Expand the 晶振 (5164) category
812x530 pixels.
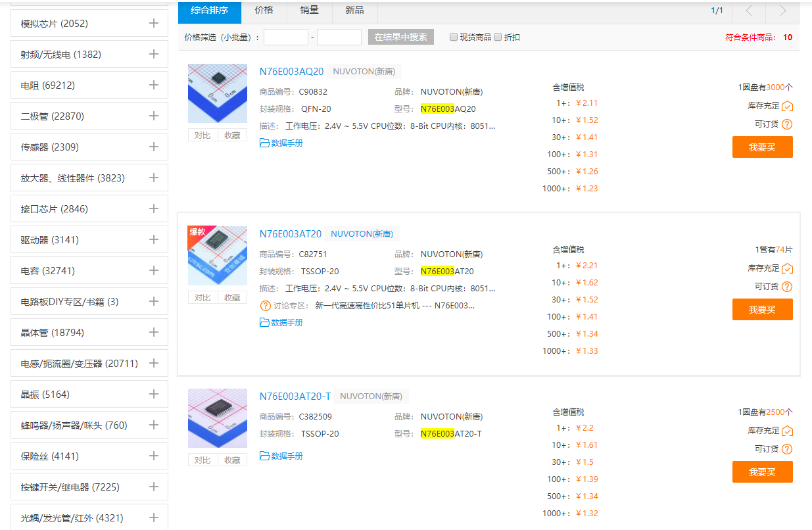click(x=154, y=394)
